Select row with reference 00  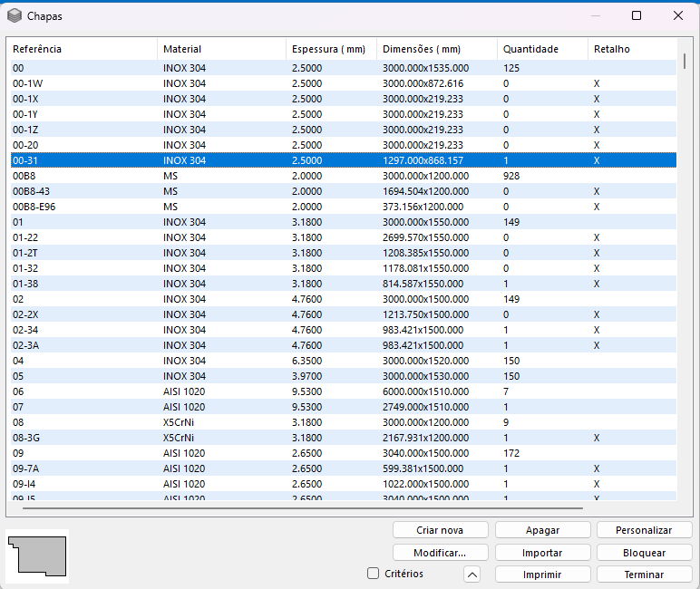coord(344,68)
